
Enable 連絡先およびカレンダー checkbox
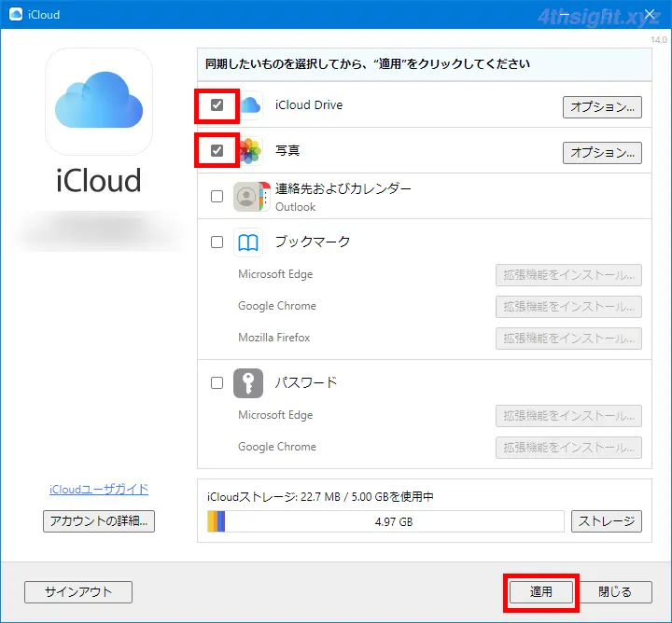(217, 197)
